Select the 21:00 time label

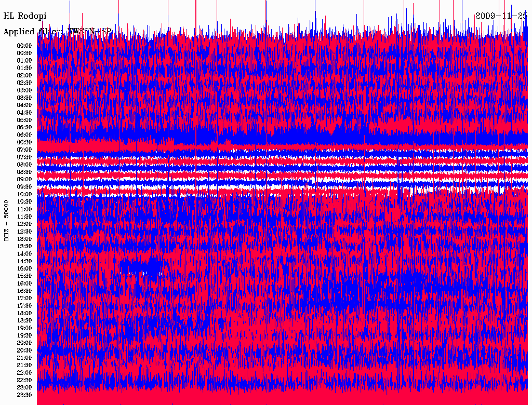24,358
